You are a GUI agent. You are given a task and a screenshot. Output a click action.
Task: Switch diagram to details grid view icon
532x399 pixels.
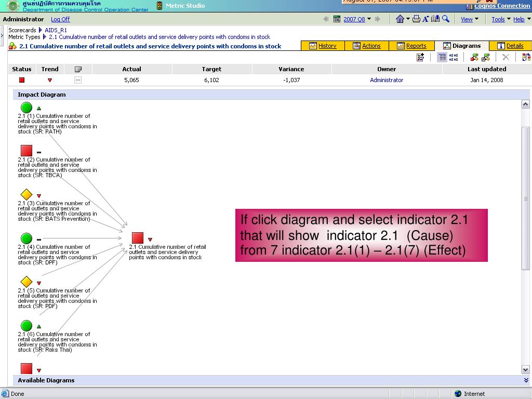(x=453, y=57)
